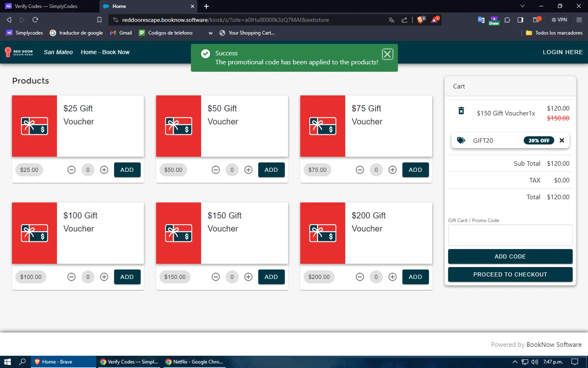Open Todos los marcadores folder
The height and width of the screenshot is (368, 588).
[554, 33]
